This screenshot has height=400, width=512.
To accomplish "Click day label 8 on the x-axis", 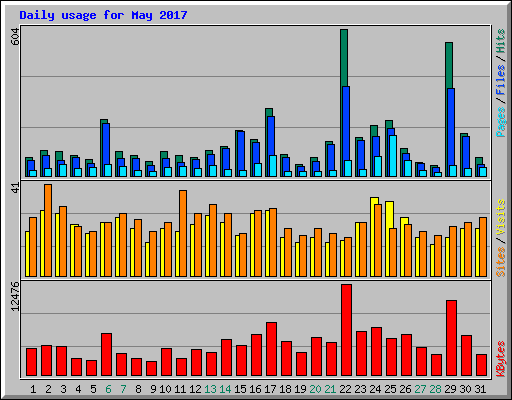I will point(138,389).
